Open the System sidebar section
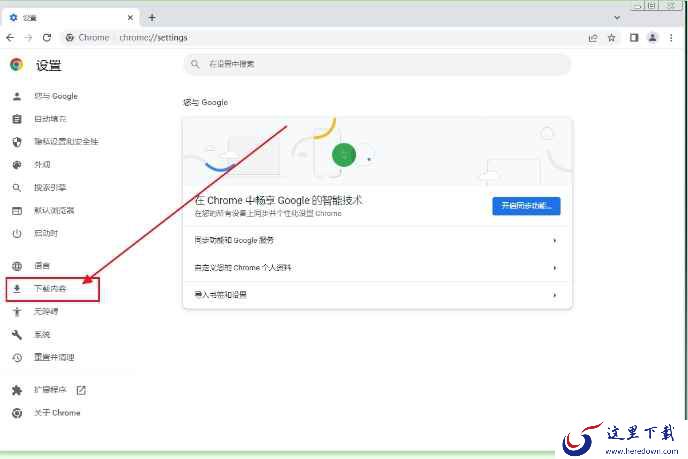 pyautogui.click(x=42, y=335)
